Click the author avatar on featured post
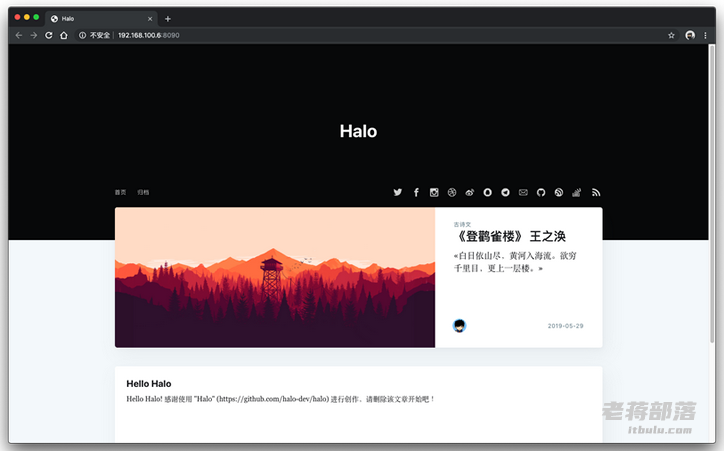Image resolution: width=724 pixels, height=451 pixels. (459, 326)
